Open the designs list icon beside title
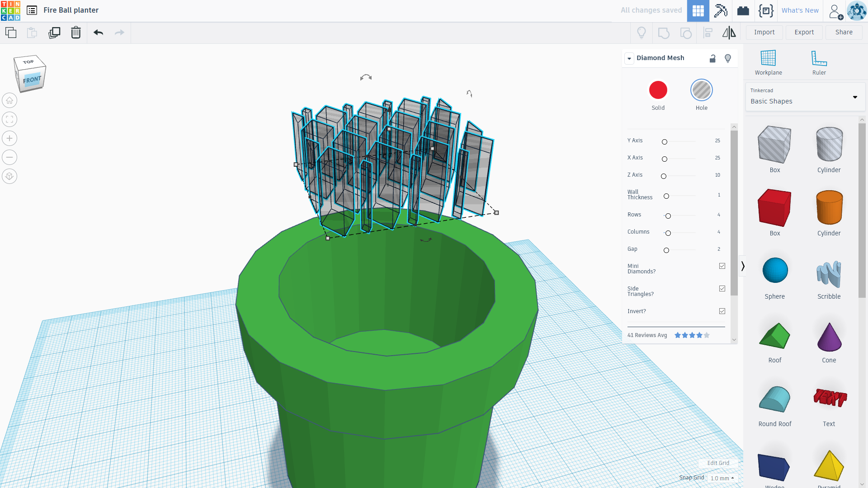This screenshot has height=488, width=868. pos(32,10)
